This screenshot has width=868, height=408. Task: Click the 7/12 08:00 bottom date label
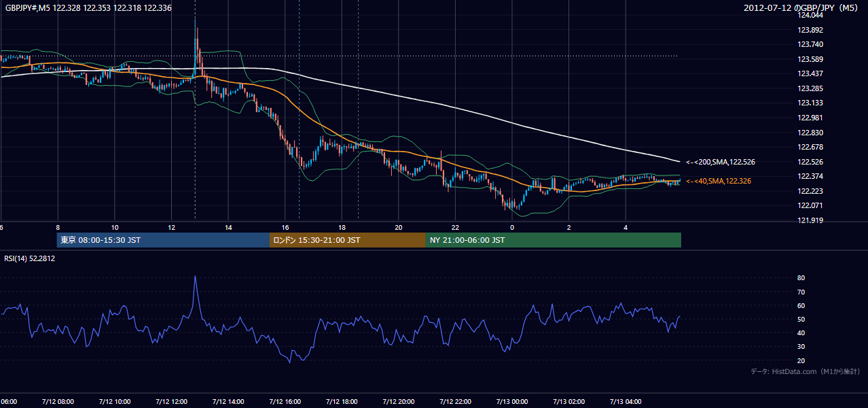(58, 401)
